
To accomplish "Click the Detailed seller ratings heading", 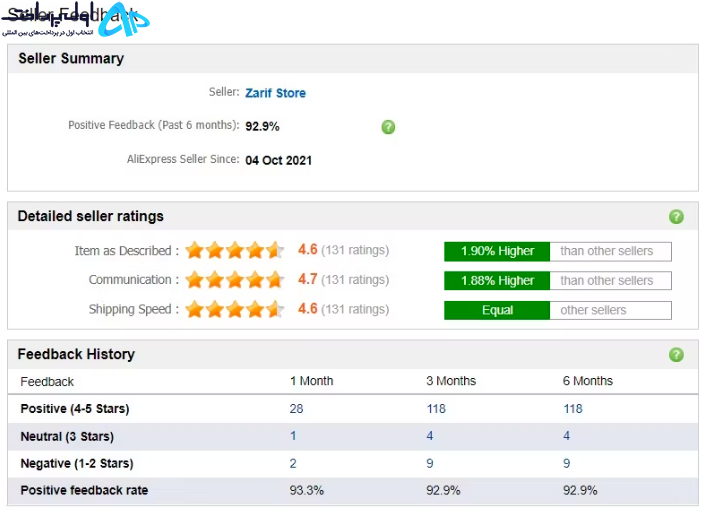I will 91,216.
